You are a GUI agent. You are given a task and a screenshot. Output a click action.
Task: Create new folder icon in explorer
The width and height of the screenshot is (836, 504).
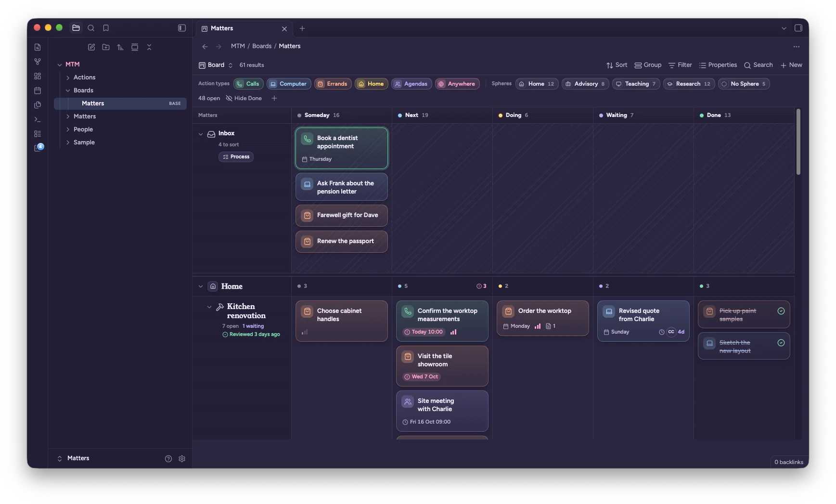(106, 47)
